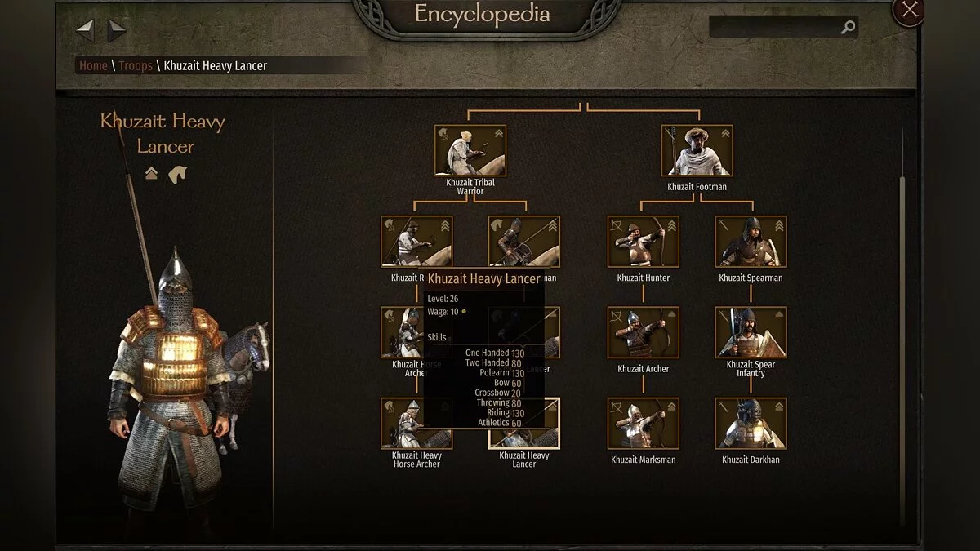Open the Khuzait Tribal Warrior portrait
The width and height of the screenshot is (980, 551).
(470, 150)
